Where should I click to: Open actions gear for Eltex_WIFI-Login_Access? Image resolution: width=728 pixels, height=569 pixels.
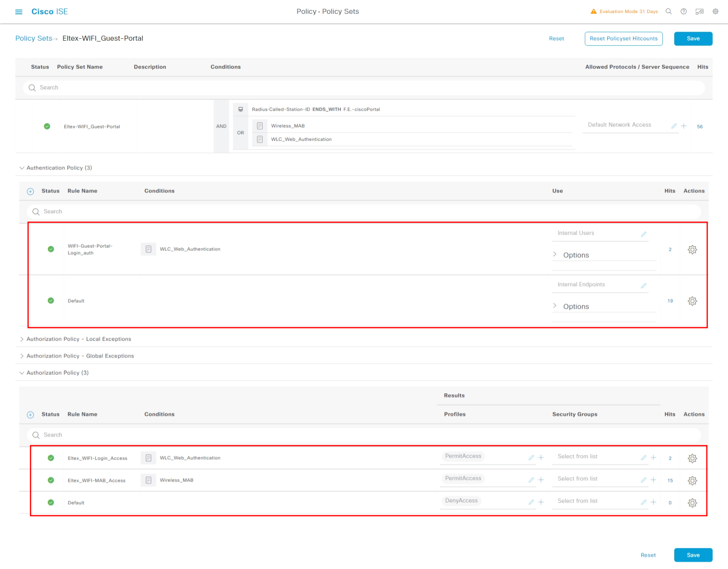coord(692,459)
